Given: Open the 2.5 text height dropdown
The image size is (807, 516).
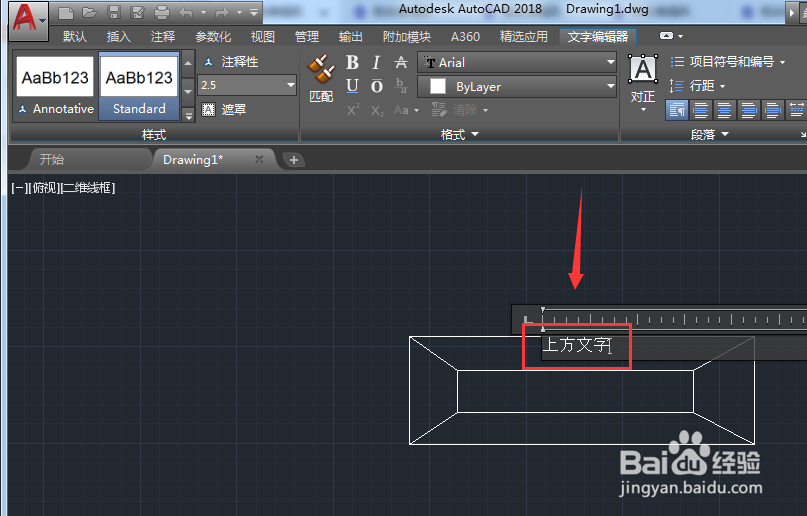Looking at the screenshot, I should pos(291,85).
